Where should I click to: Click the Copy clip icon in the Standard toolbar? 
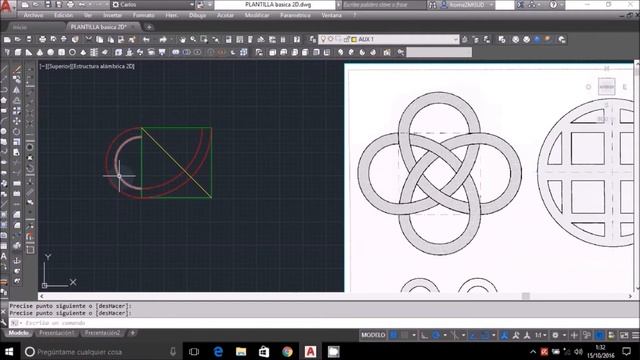100,40
